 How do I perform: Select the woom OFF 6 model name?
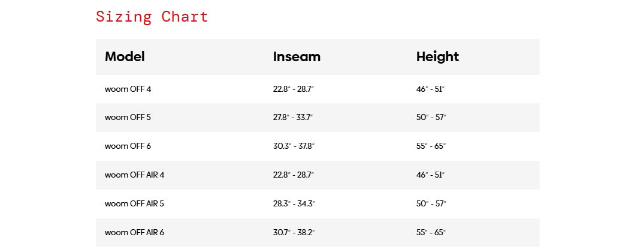pyautogui.click(x=128, y=146)
